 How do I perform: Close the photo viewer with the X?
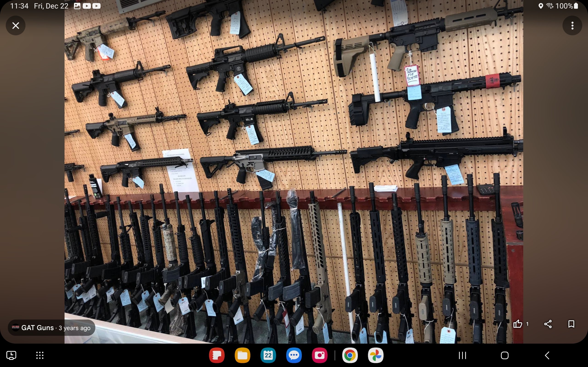click(16, 25)
